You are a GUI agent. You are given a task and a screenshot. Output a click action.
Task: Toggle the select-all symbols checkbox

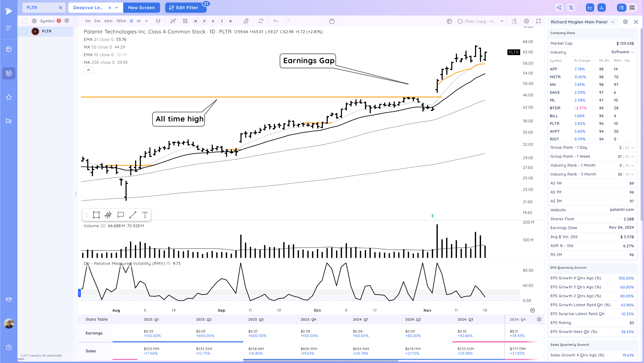coord(24,21)
